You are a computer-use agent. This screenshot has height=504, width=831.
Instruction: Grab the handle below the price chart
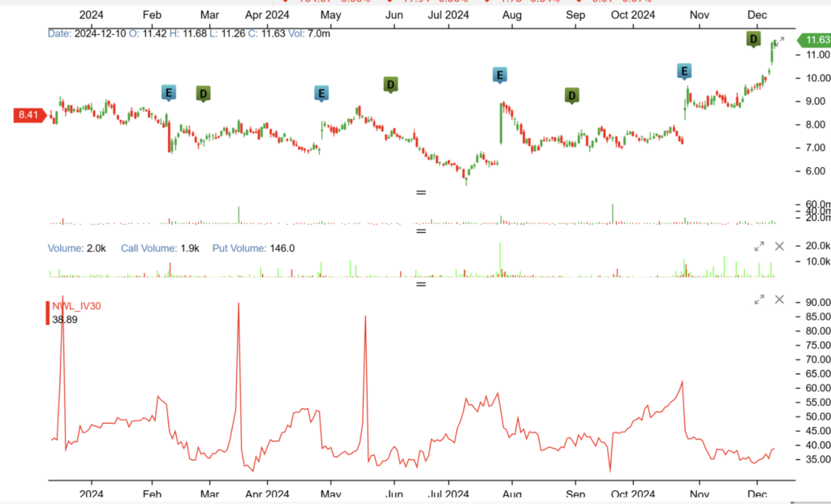(421, 192)
